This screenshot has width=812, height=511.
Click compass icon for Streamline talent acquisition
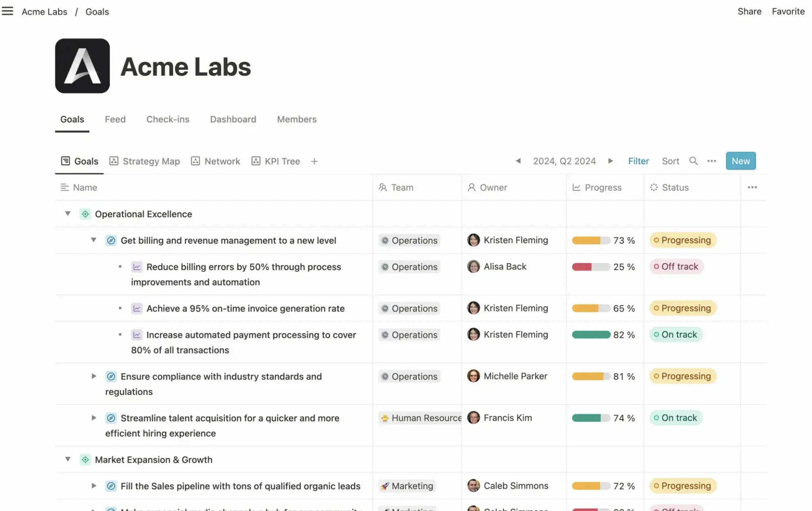click(111, 418)
